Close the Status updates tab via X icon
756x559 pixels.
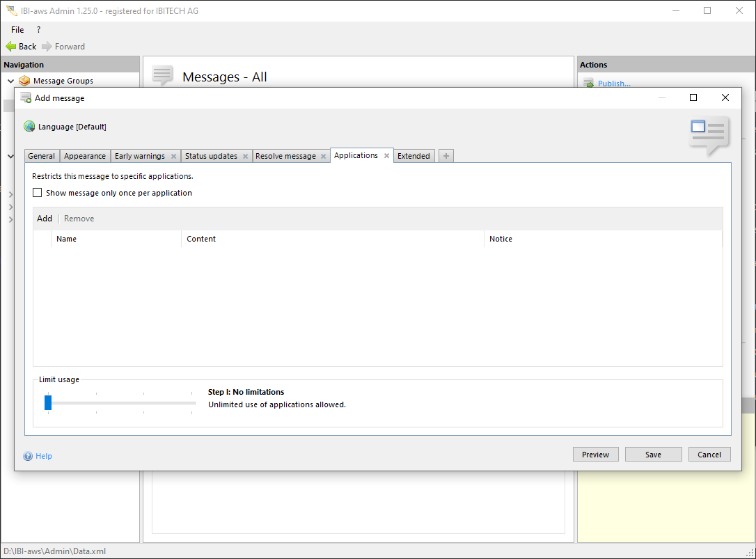pos(245,157)
